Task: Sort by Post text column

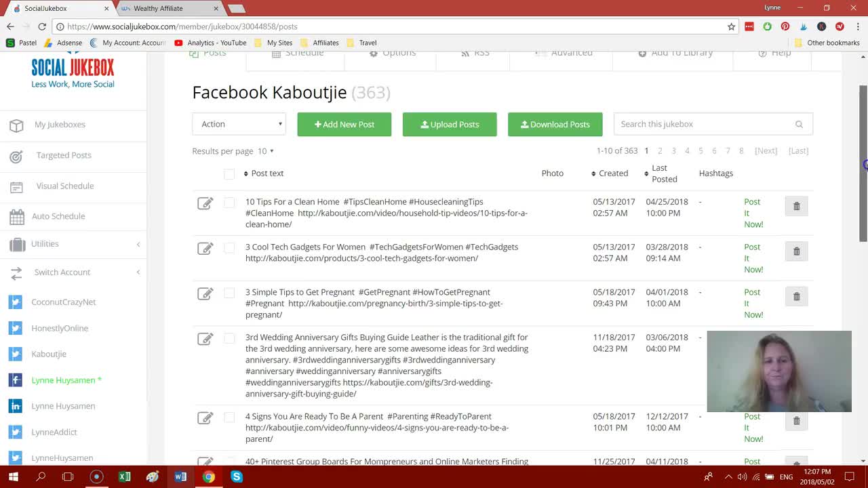Action: click(x=264, y=174)
